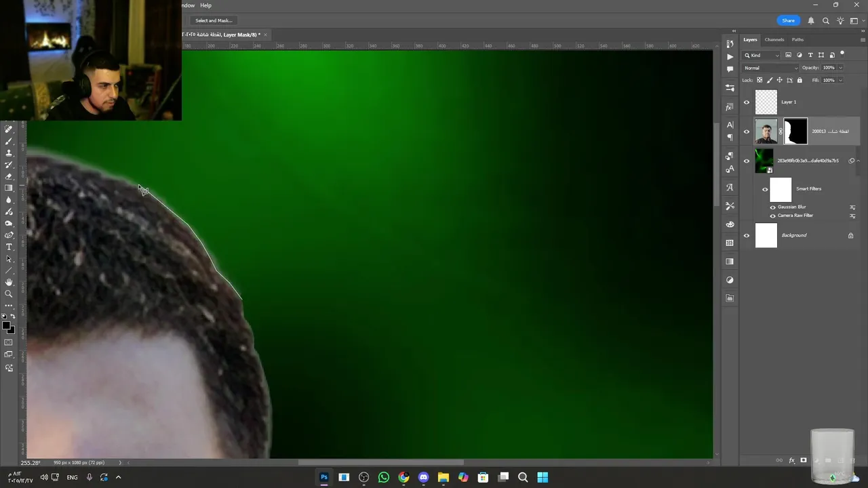The width and height of the screenshot is (868, 488).
Task: Select the Hand tool
Action: point(9,282)
